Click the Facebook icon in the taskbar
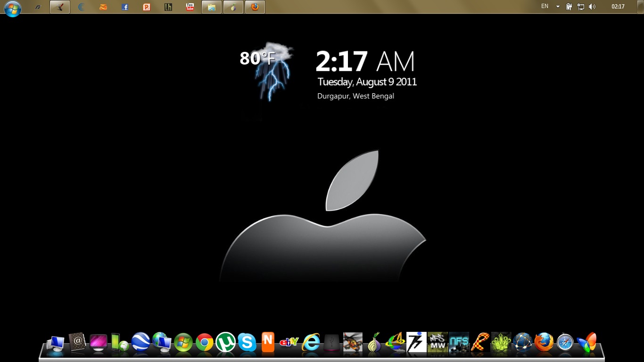 coord(125,7)
